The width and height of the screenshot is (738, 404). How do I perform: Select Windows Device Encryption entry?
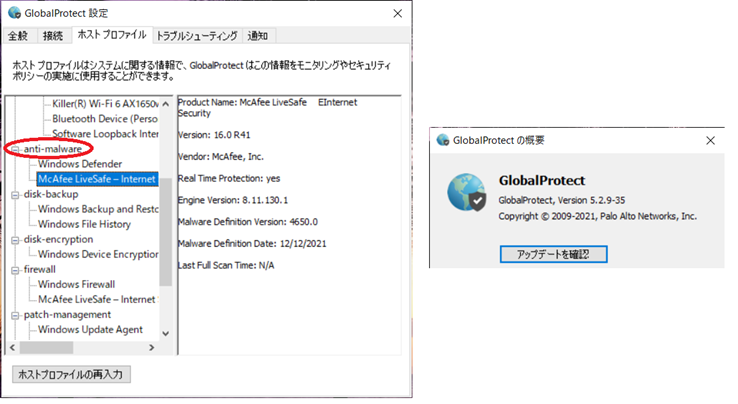pyautogui.click(x=98, y=254)
